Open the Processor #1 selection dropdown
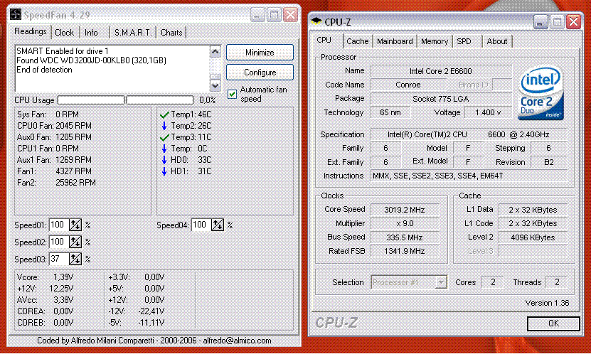The height and width of the screenshot is (364, 591). (x=441, y=282)
